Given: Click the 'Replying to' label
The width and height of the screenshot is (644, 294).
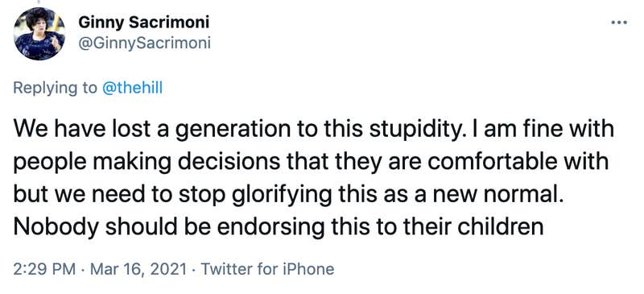Looking at the screenshot, I should 56,89.
